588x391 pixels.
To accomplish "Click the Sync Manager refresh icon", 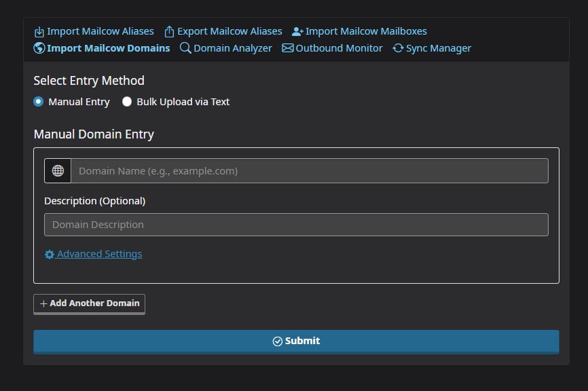I will [x=399, y=48].
